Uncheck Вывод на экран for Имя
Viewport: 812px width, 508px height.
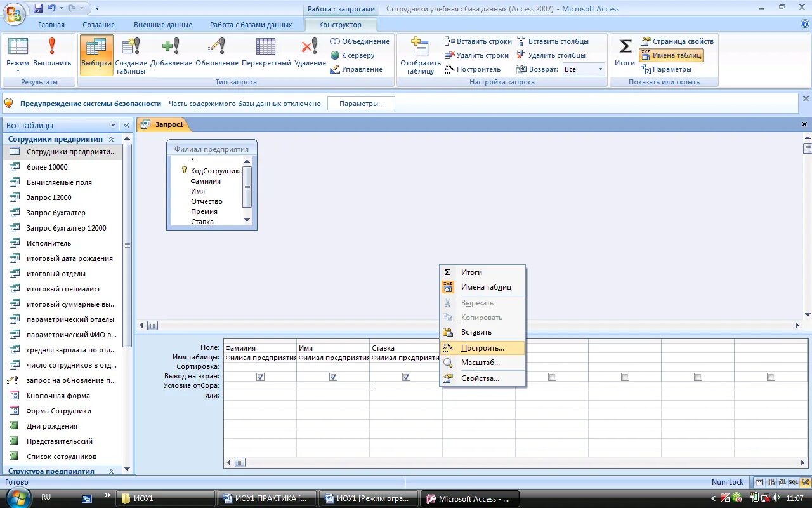pyautogui.click(x=333, y=377)
